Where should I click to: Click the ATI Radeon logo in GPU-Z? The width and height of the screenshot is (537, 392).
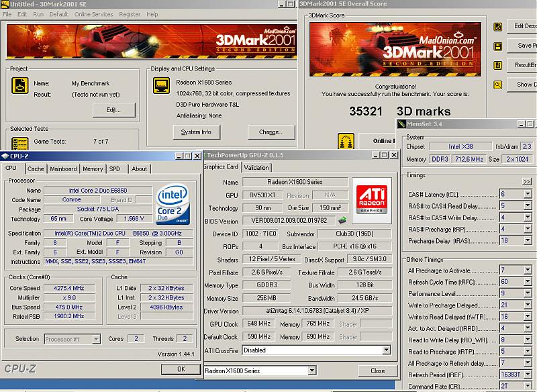point(372,199)
